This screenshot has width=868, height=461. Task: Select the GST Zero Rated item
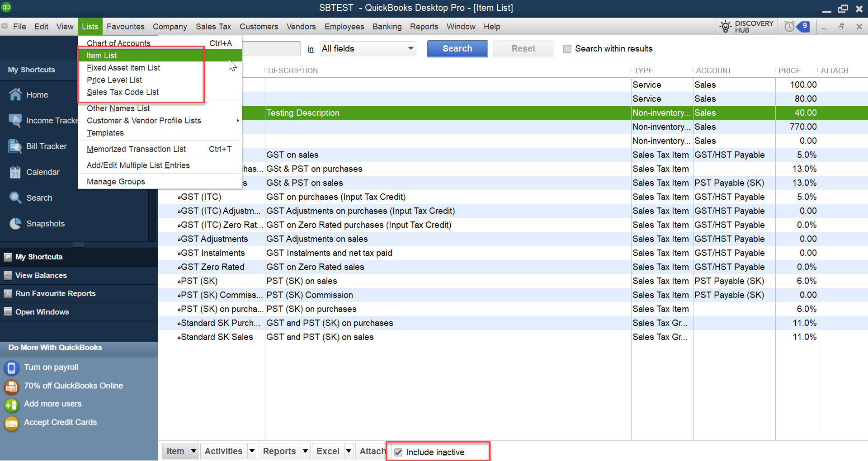coord(513,267)
